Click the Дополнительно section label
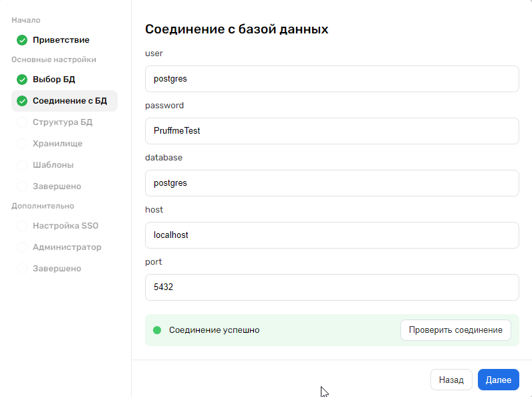This screenshot has width=532, height=397. tap(43, 206)
